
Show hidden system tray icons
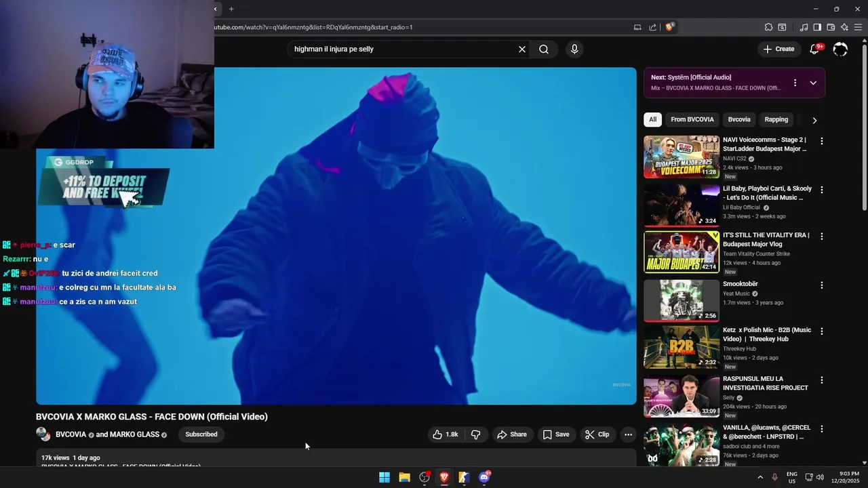[760, 477]
